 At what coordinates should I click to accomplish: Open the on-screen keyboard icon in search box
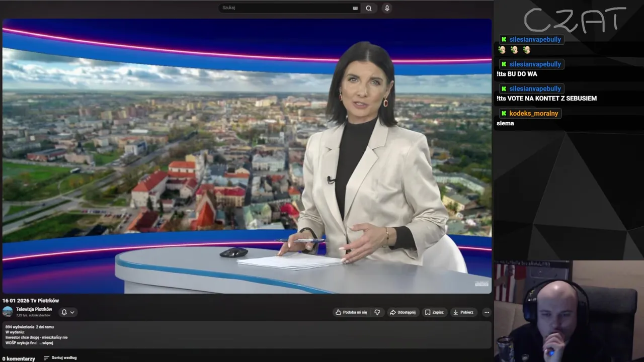coord(355,8)
